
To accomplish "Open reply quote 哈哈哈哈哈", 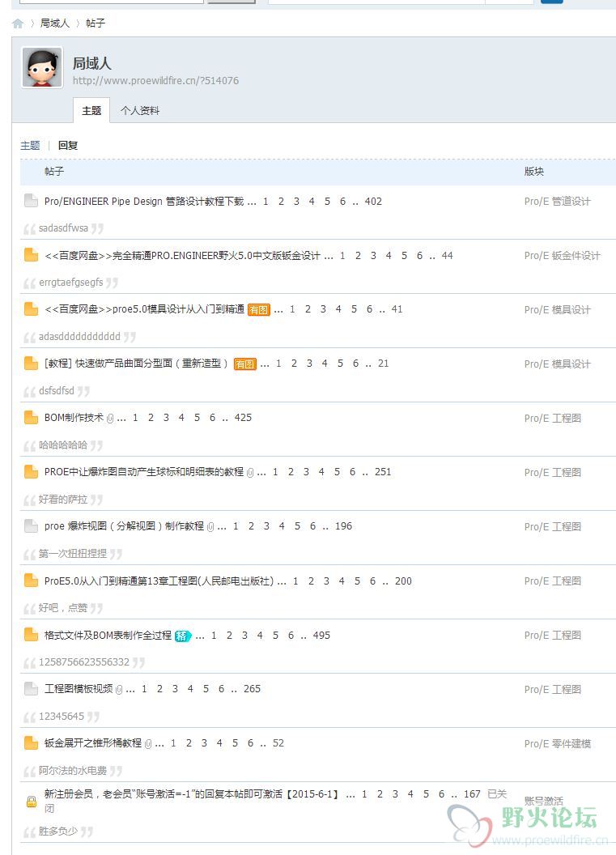I will pos(63,445).
